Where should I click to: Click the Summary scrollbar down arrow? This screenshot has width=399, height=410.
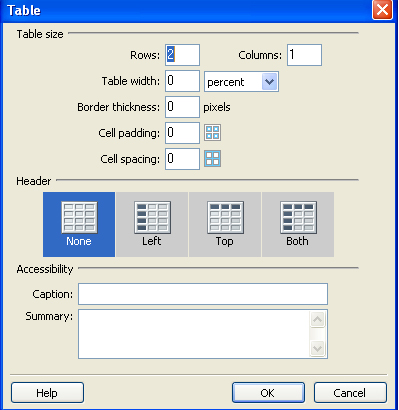pyautogui.click(x=317, y=349)
